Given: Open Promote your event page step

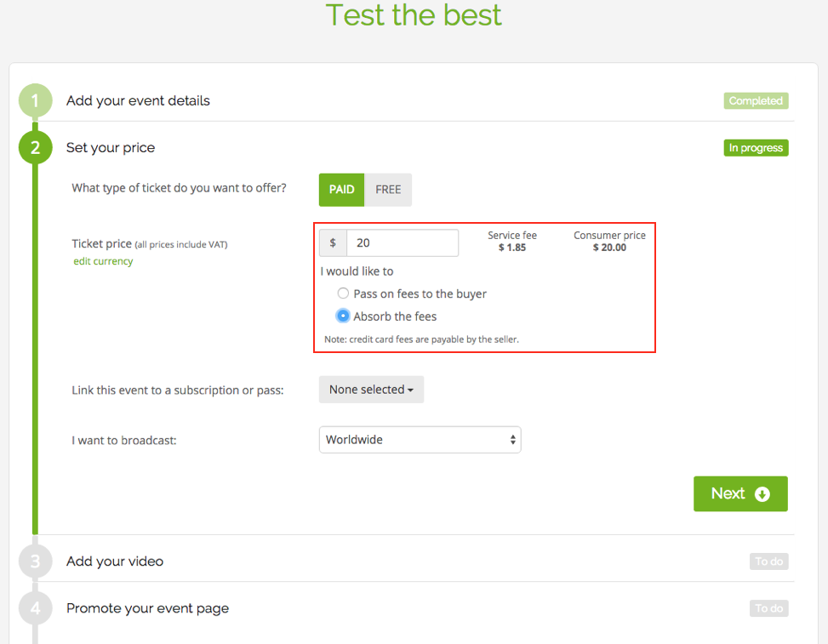Looking at the screenshot, I should [x=147, y=608].
